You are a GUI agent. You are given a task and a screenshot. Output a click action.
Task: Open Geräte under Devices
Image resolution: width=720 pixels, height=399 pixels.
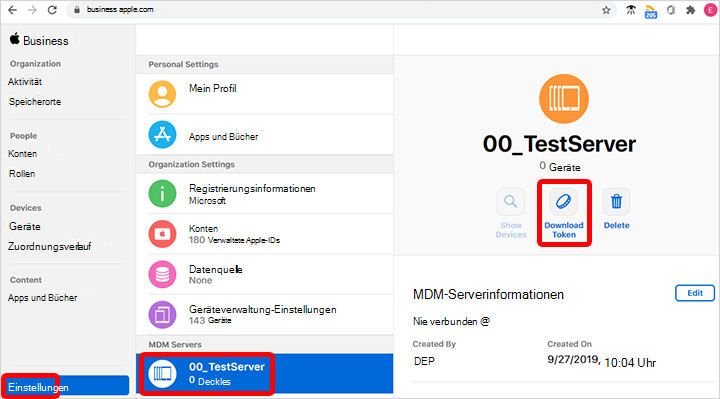click(25, 226)
